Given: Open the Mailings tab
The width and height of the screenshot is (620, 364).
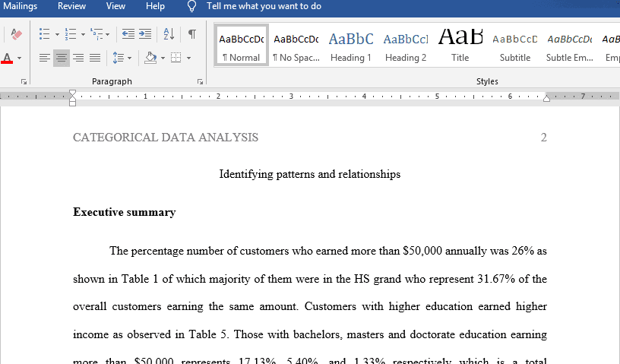Looking at the screenshot, I should coord(20,6).
